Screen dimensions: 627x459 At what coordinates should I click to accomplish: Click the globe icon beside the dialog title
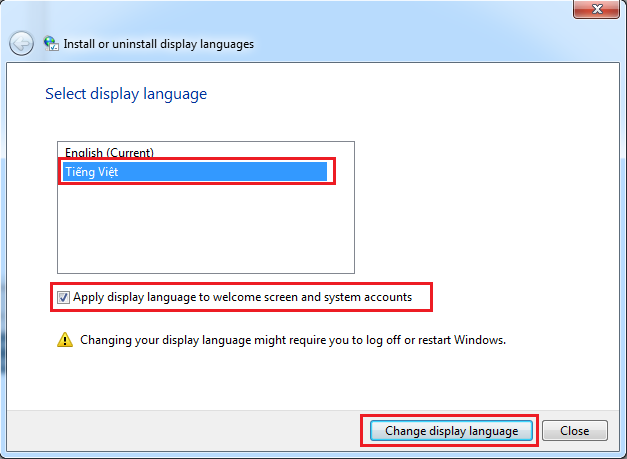click(51, 43)
